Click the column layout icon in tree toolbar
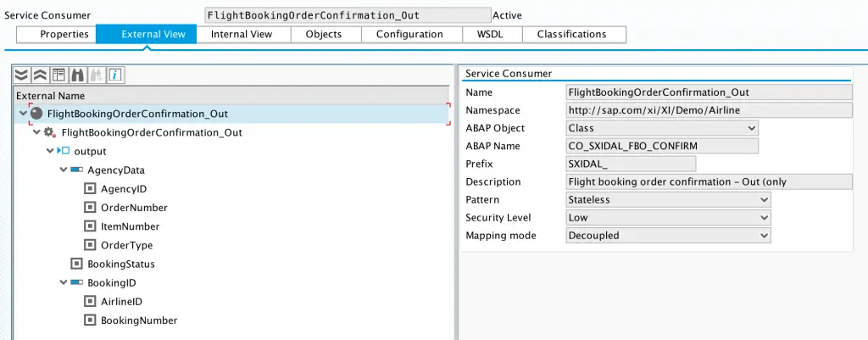 58,75
